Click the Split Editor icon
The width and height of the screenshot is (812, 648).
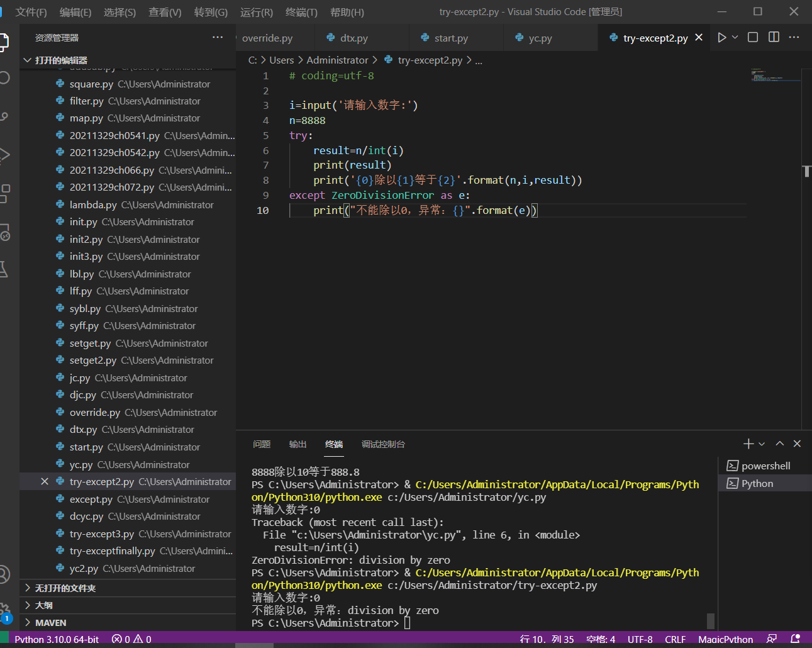point(774,38)
